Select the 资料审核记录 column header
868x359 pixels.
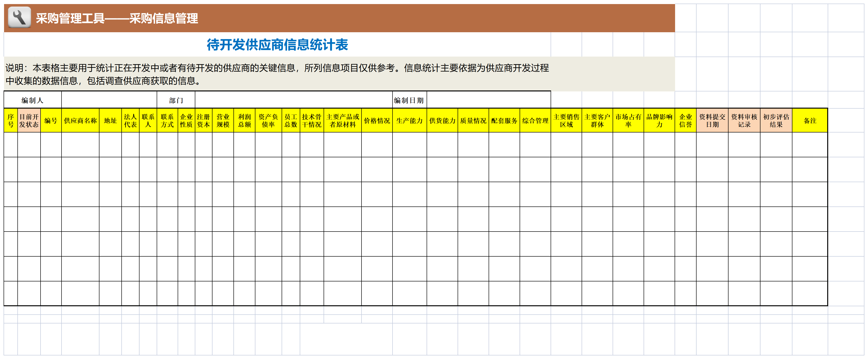tap(744, 121)
